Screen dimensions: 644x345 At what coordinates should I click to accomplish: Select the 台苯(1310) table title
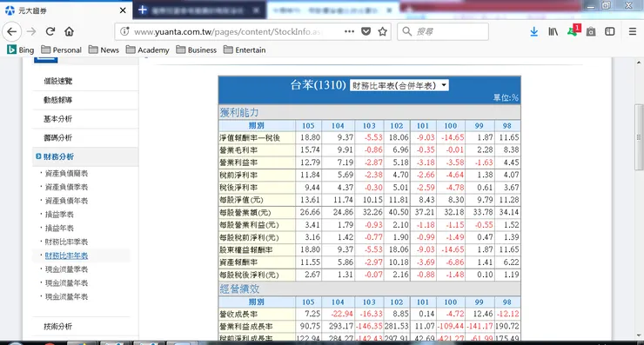(319, 85)
